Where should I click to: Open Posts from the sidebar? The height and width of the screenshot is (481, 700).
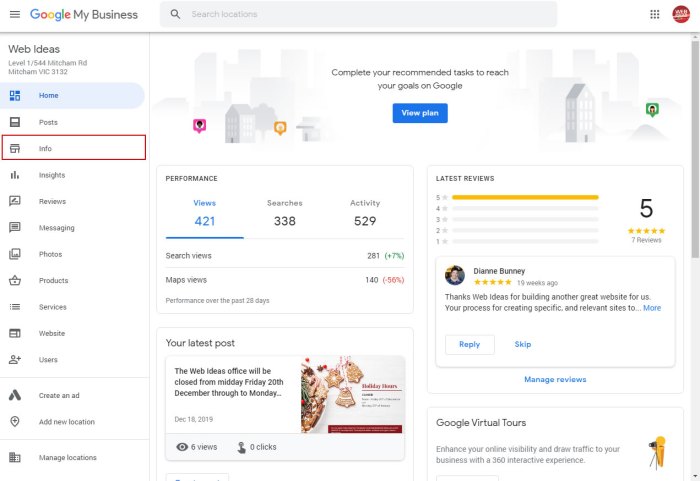(48, 122)
